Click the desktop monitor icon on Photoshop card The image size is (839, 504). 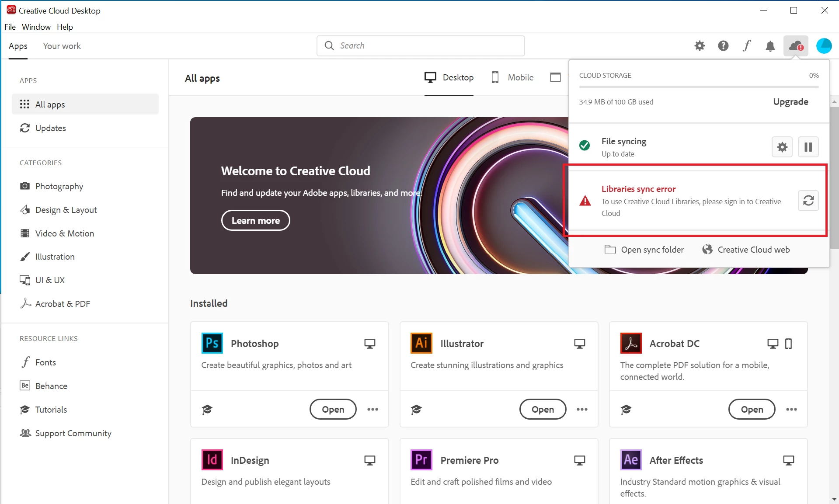(x=370, y=344)
